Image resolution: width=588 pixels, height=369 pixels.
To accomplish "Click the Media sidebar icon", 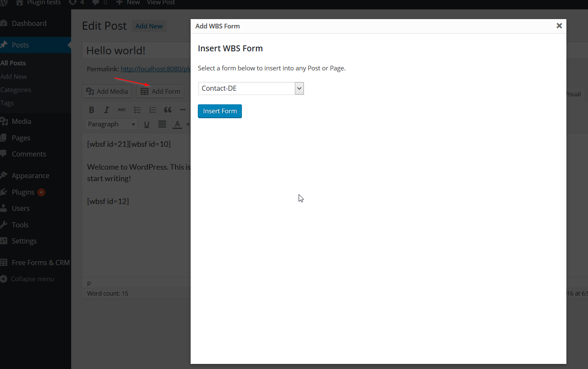I will (x=4, y=121).
